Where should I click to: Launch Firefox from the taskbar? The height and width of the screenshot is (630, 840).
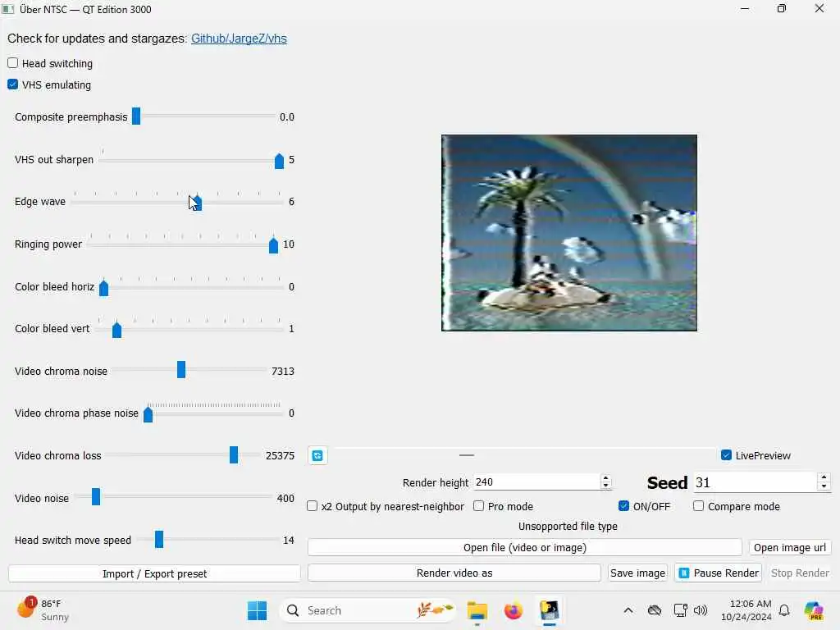[514, 610]
